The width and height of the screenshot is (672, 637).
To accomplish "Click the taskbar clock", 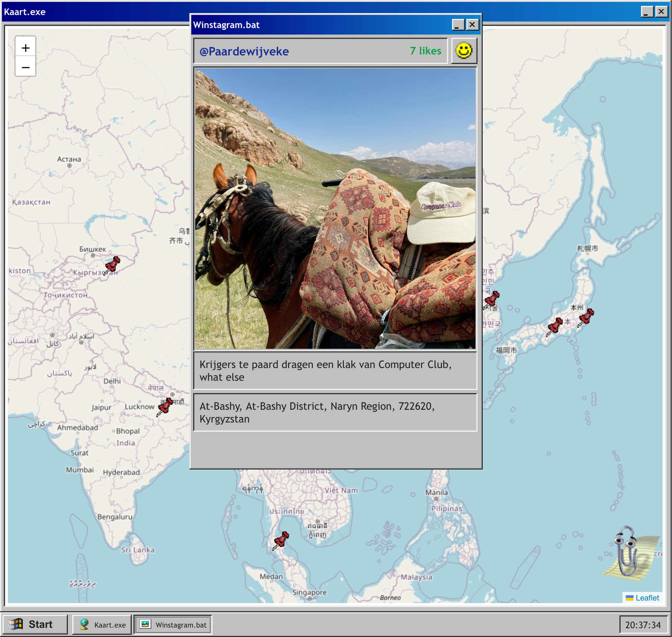I will [643, 625].
